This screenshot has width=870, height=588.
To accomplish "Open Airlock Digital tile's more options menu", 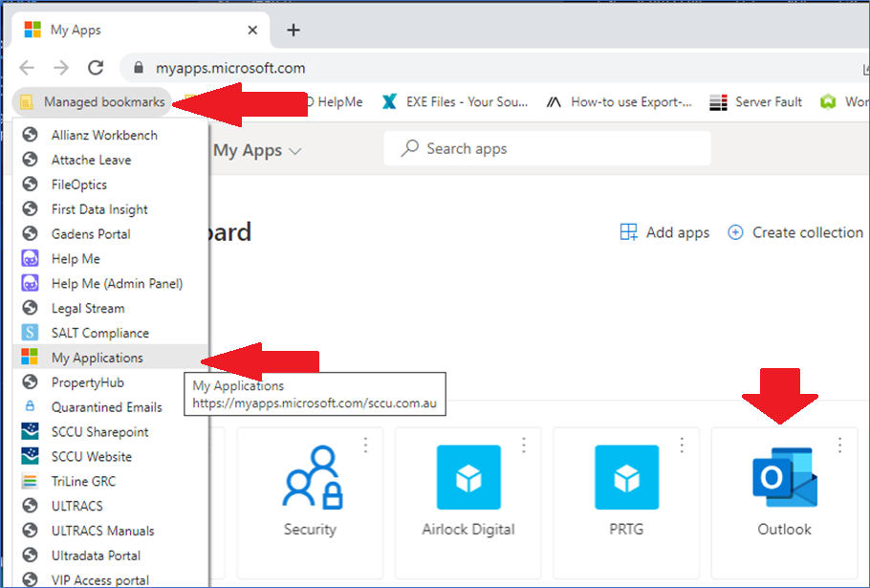I will point(524,445).
